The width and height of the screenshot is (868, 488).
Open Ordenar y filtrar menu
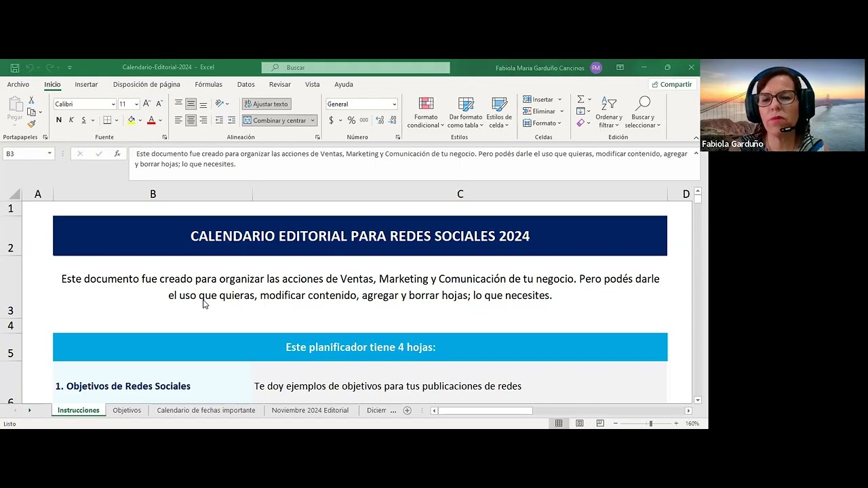[x=609, y=113]
